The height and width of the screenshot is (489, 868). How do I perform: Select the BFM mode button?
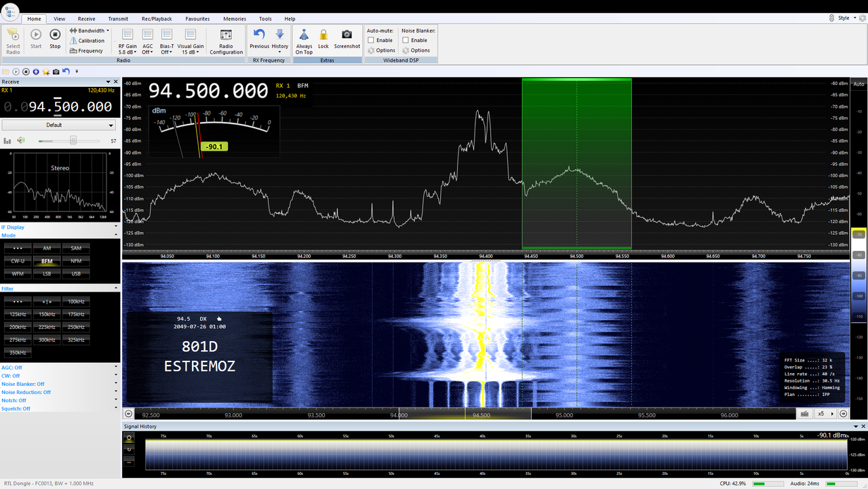pyautogui.click(x=46, y=260)
